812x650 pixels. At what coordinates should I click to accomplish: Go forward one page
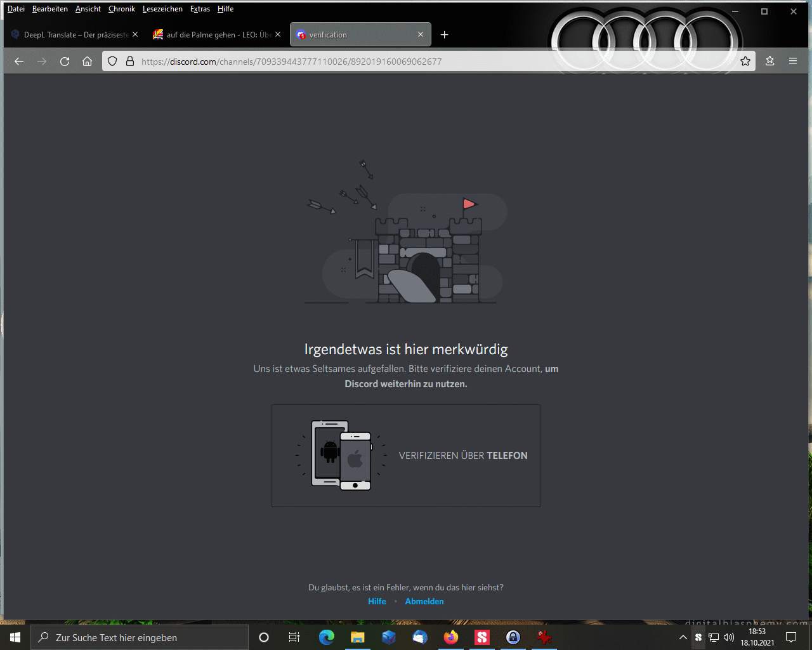pos(42,62)
